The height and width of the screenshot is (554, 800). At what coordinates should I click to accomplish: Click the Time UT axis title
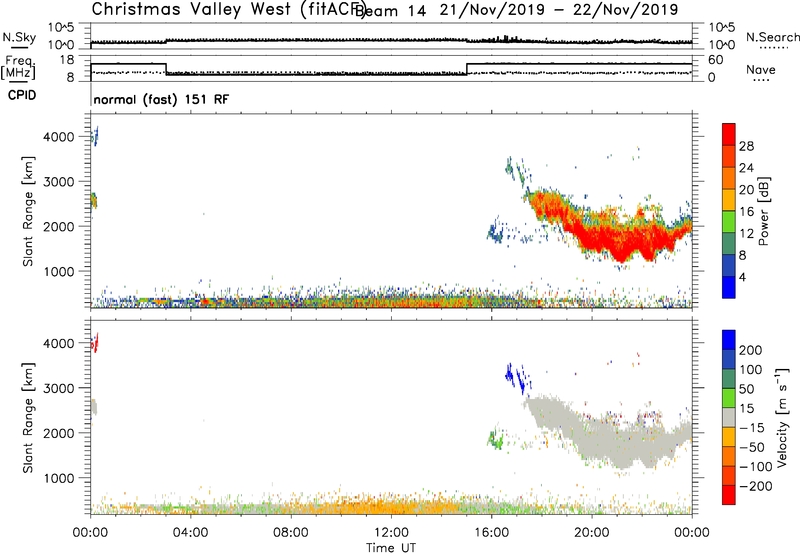pyautogui.click(x=391, y=548)
